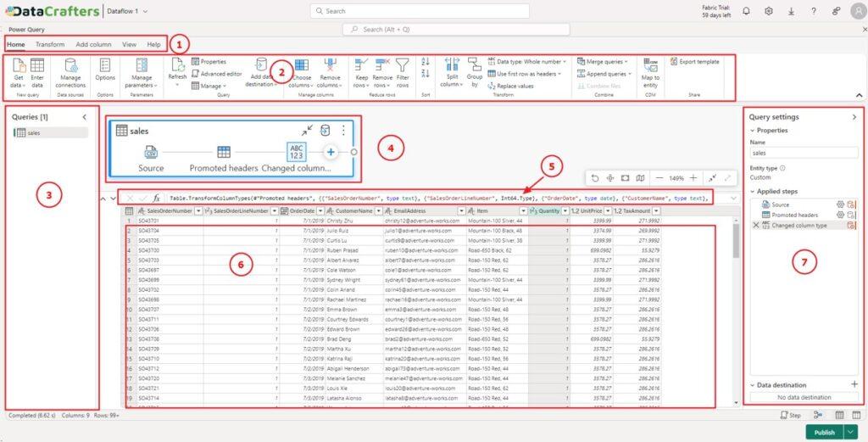Open the sales diagram card's more options menu
Screen dimensions: 868x442
click(343, 130)
